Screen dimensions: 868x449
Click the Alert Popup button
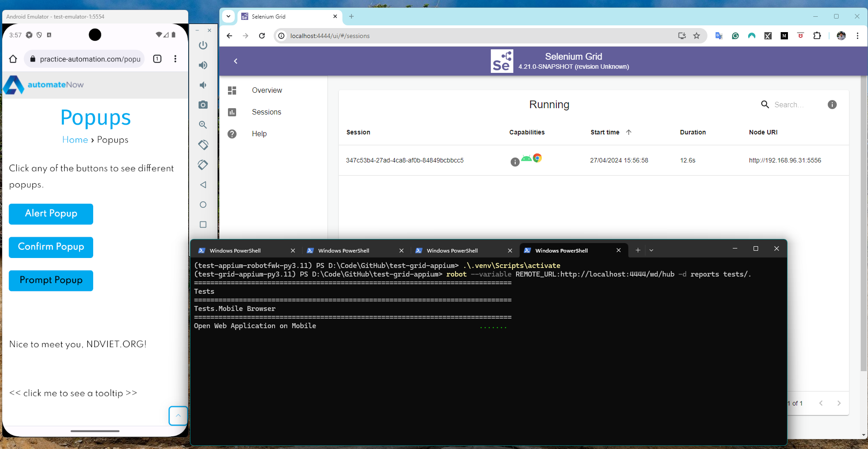coord(51,214)
